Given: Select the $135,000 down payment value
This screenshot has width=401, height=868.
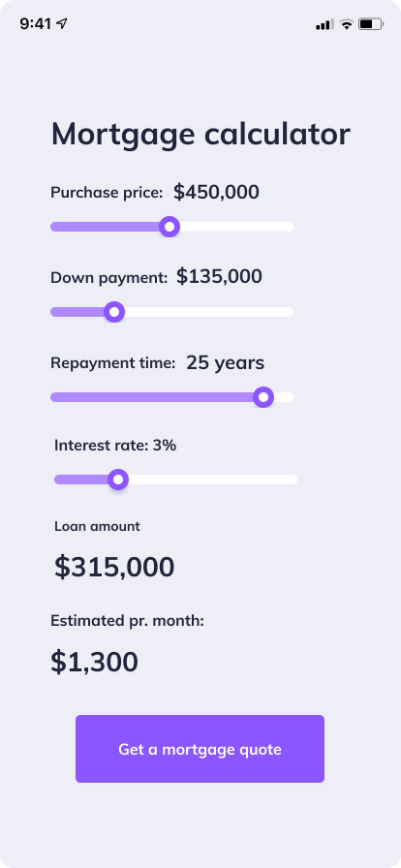Looking at the screenshot, I should pos(219,276).
